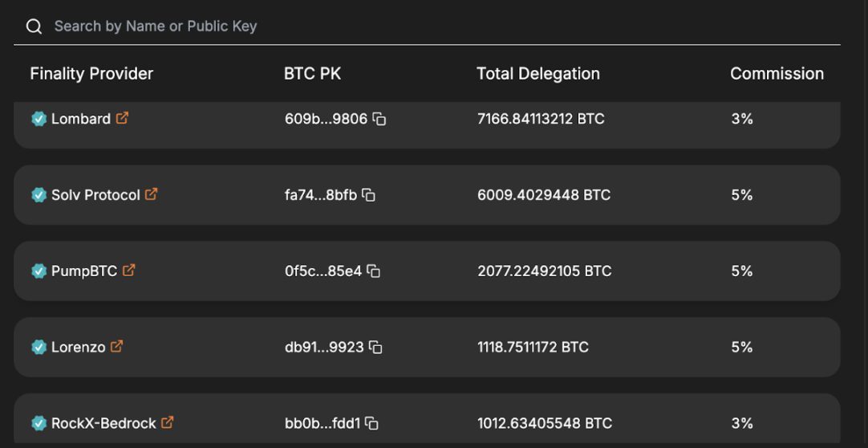Select the PumpBTC provider name
Screen dimensions: 868x448
coord(84,271)
